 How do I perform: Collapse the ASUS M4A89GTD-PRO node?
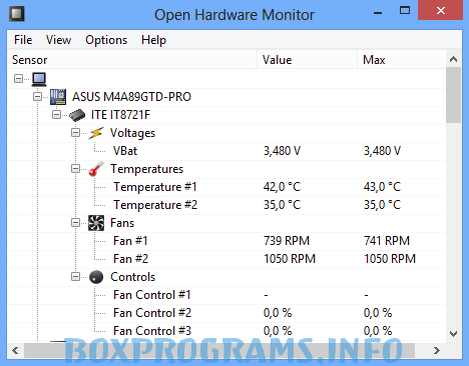[x=37, y=97]
